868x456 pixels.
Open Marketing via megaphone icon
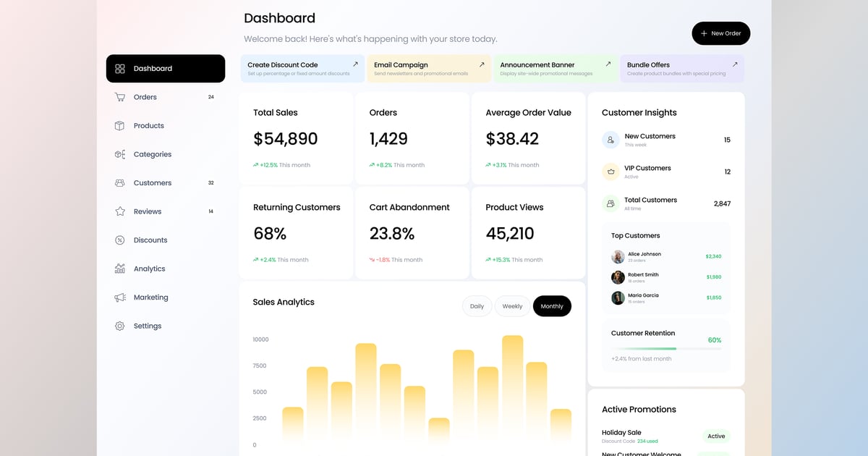pos(120,297)
